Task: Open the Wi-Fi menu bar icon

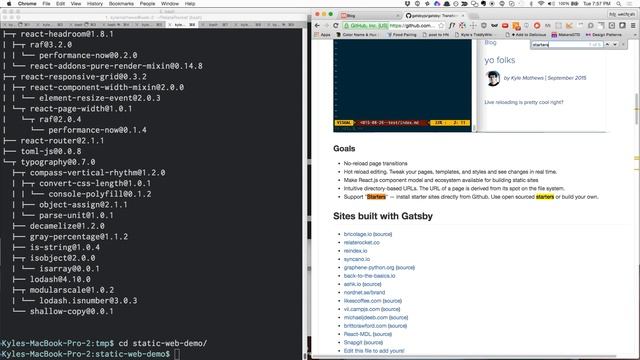Action: [541, 4]
